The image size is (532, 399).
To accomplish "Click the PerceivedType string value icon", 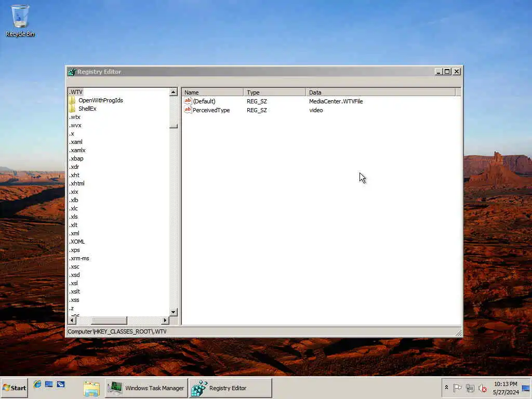I will [x=188, y=110].
